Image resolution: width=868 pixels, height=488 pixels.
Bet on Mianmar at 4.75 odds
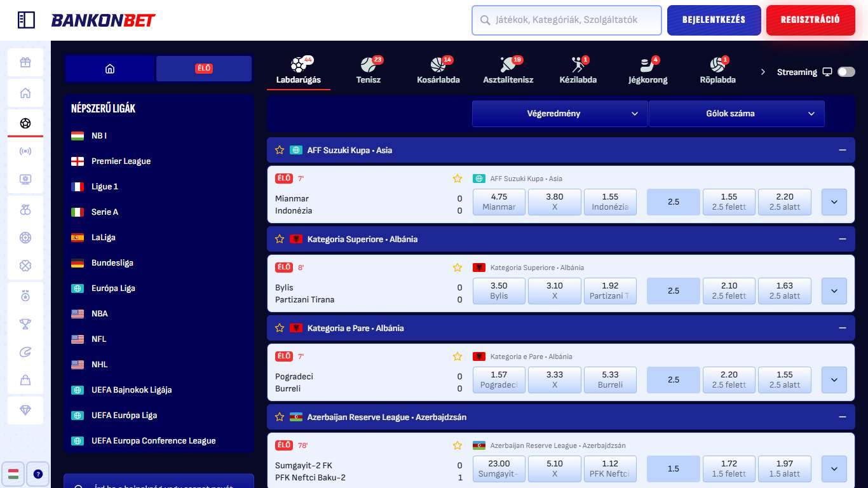[x=499, y=202]
